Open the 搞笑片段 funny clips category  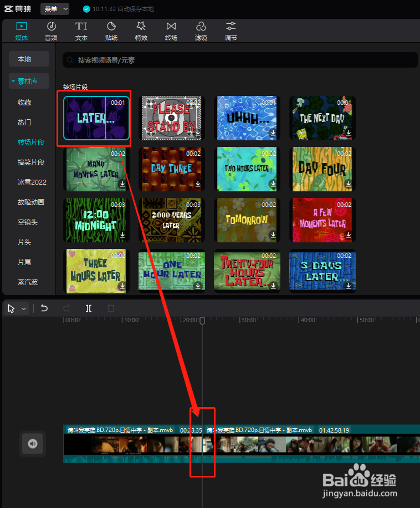pos(30,162)
